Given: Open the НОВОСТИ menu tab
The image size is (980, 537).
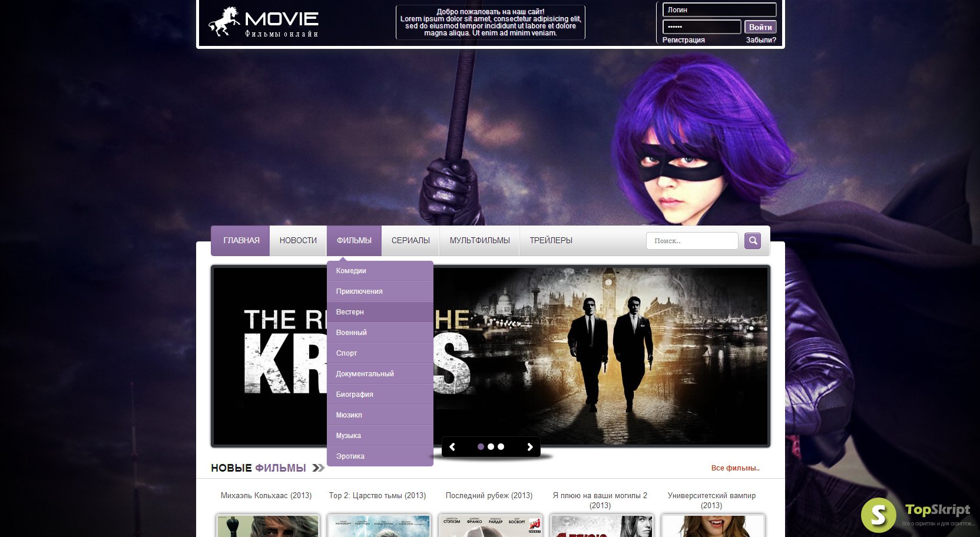Looking at the screenshot, I should (298, 240).
